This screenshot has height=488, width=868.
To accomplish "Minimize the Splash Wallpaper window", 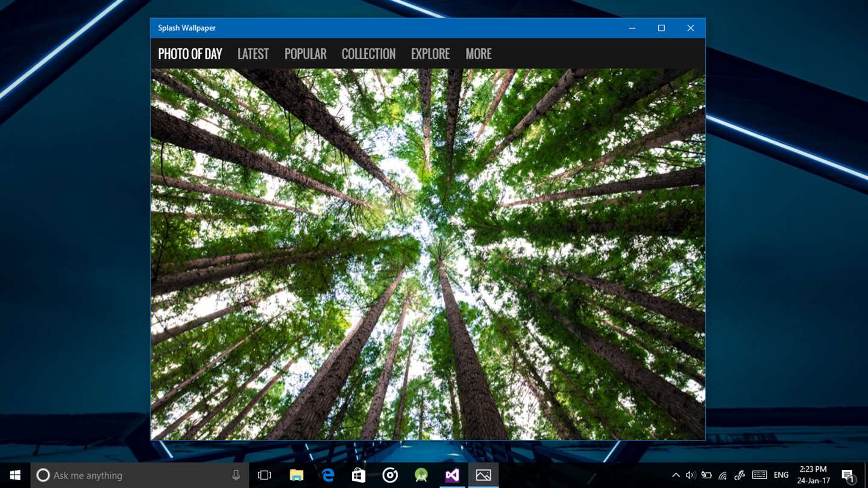I will click(632, 28).
